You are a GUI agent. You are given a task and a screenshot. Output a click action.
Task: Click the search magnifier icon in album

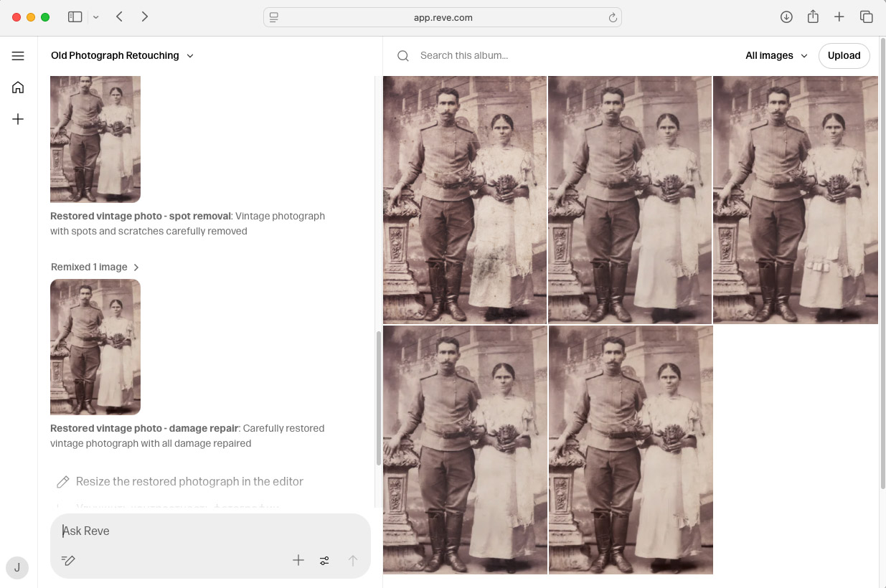[x=403, y=56]
